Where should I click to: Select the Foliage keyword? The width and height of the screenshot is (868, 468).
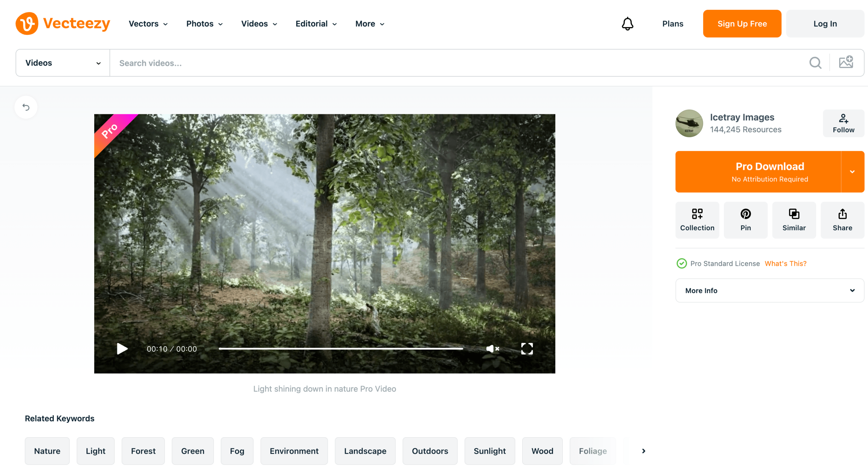tap(593, 451)
